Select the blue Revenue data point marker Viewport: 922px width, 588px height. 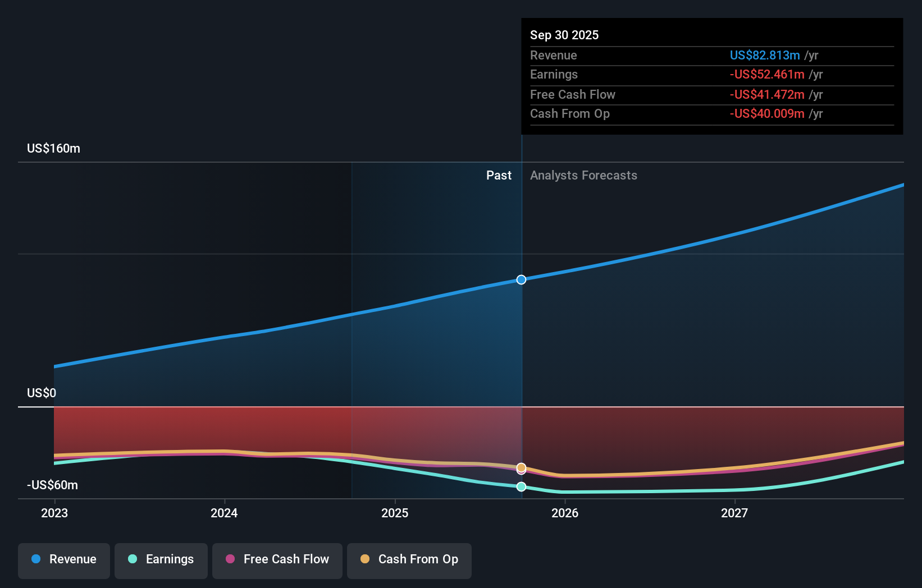tap(521, 279)
